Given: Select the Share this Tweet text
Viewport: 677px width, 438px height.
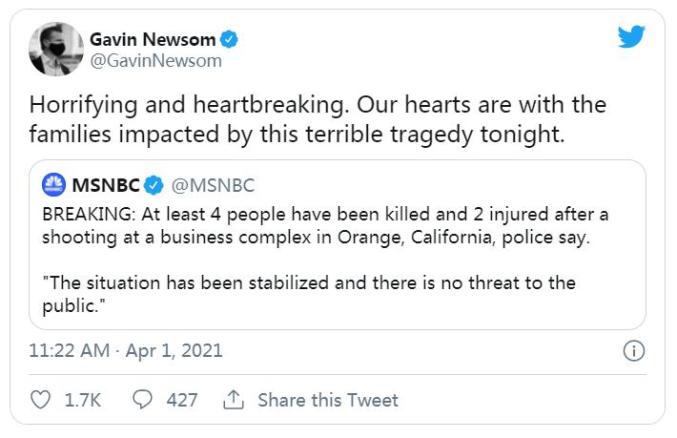Looking at the screenshot, I should pos(328,400).
